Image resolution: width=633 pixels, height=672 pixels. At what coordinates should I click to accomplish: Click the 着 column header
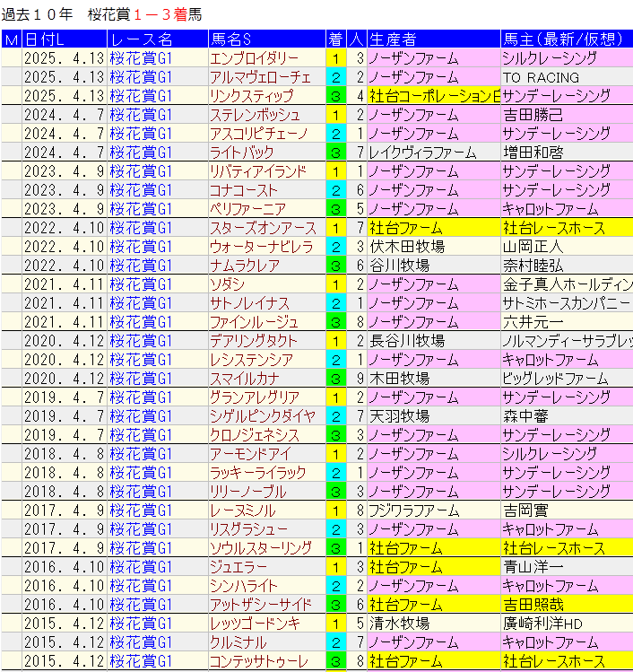tap(336, 39)
